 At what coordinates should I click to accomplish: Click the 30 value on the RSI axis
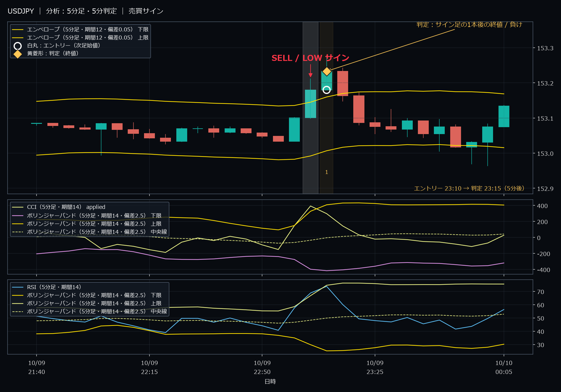coord(540,345)
